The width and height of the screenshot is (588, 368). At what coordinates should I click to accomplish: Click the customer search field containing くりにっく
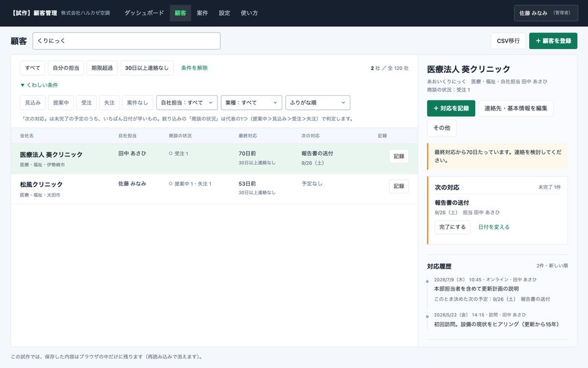pyautogui.click(x=126, y=41)
